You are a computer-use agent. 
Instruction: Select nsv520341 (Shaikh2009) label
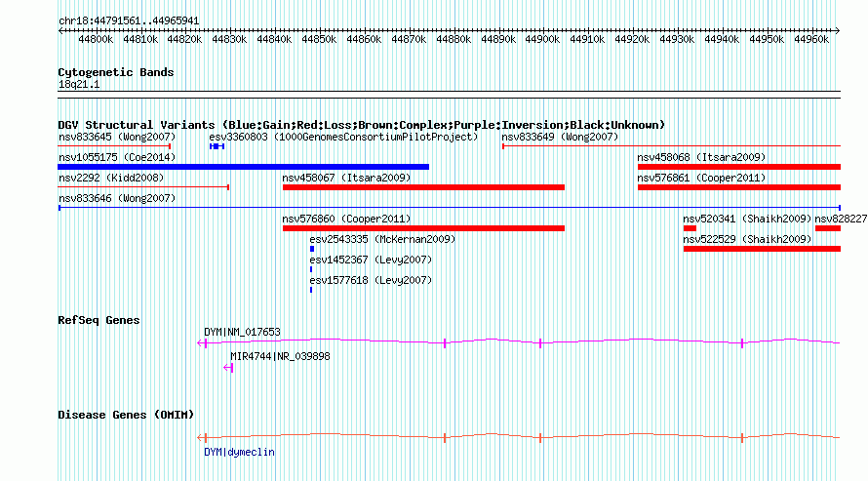click(x=747, y=219)
